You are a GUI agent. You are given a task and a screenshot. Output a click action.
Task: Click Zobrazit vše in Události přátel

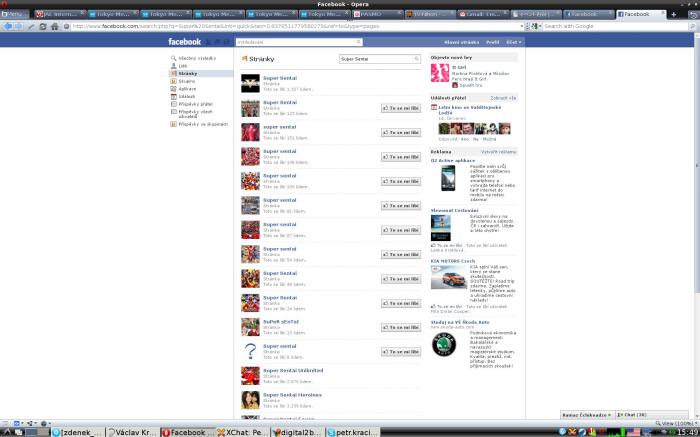point(503,98)
